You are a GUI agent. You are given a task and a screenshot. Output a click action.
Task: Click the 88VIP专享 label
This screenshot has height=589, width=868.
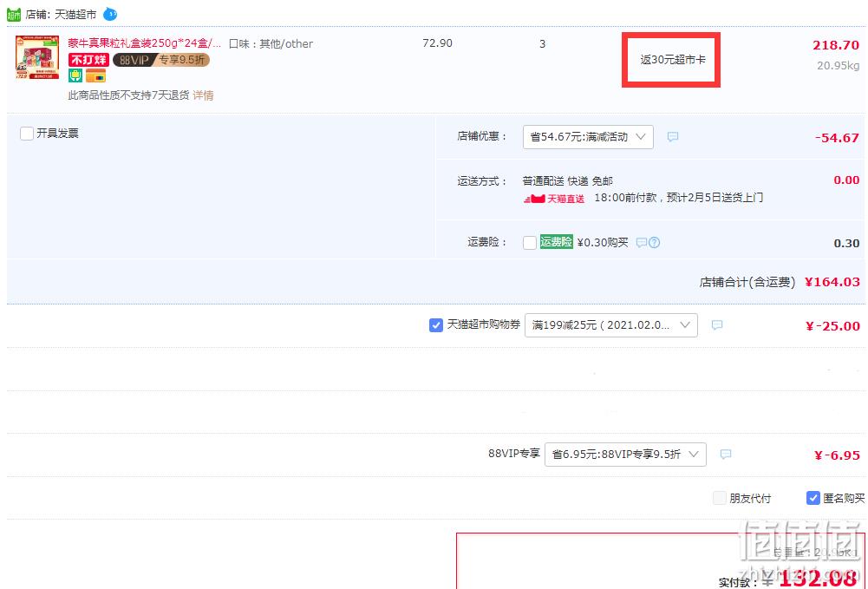tap(513, 454)
